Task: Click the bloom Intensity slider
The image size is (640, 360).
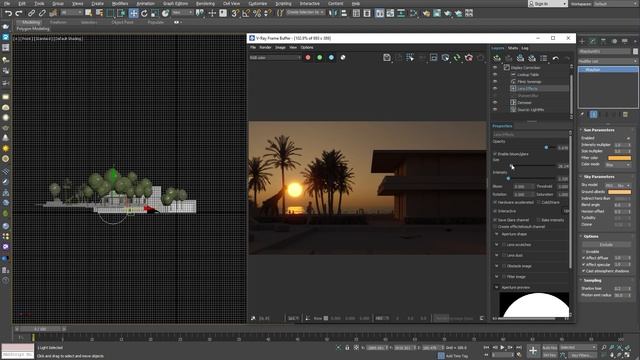Action: pyautogui.click(x=524, y=178)
